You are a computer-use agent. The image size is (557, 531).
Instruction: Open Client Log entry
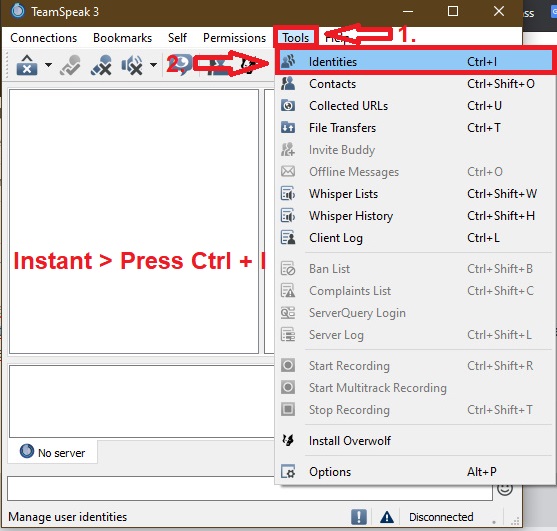(415, 238)
